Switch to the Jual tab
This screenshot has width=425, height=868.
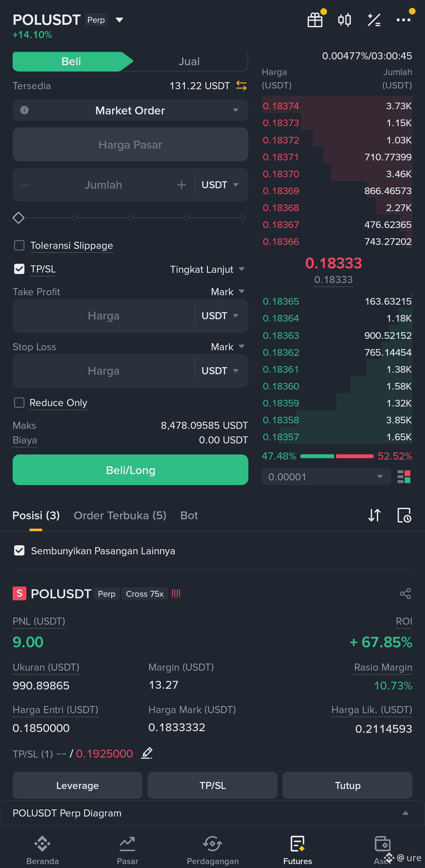pyautogui.click(x=189, y=61)
